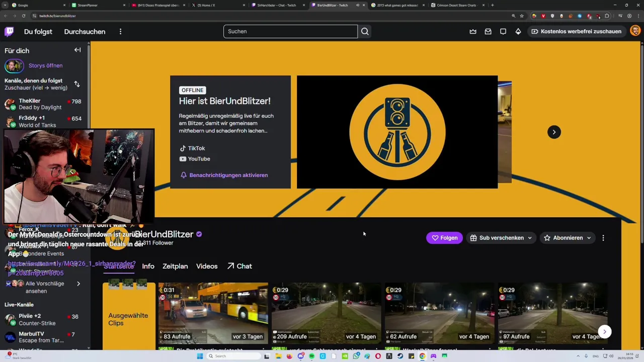Screen dimensions: 644x362
Task: Open the notifications inbox icon
Action: click(488, 31)
